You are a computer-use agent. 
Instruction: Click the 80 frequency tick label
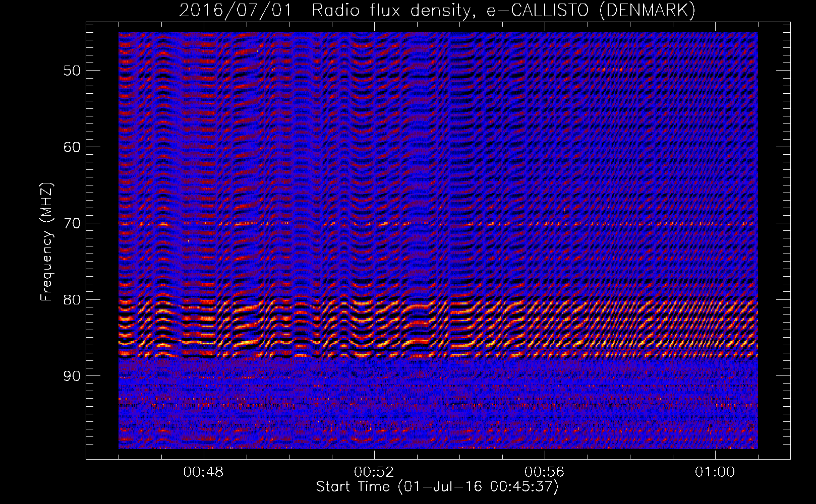tap(72, 300)
